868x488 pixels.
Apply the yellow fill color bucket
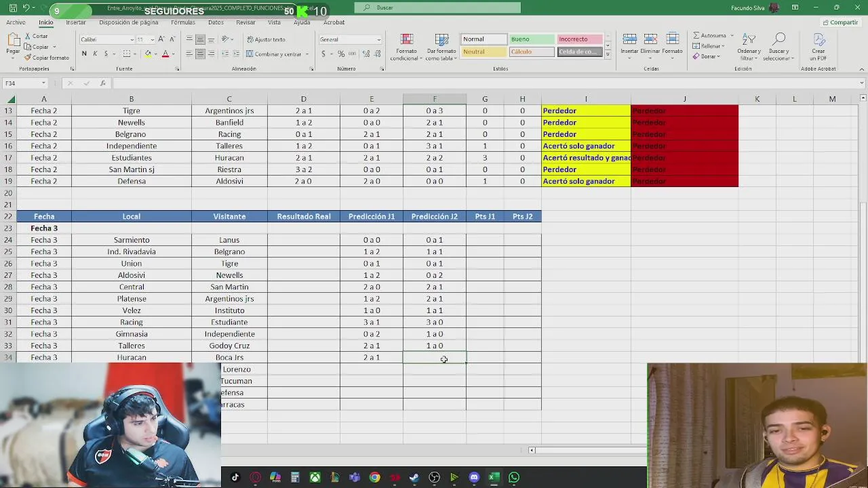point(148,54)
